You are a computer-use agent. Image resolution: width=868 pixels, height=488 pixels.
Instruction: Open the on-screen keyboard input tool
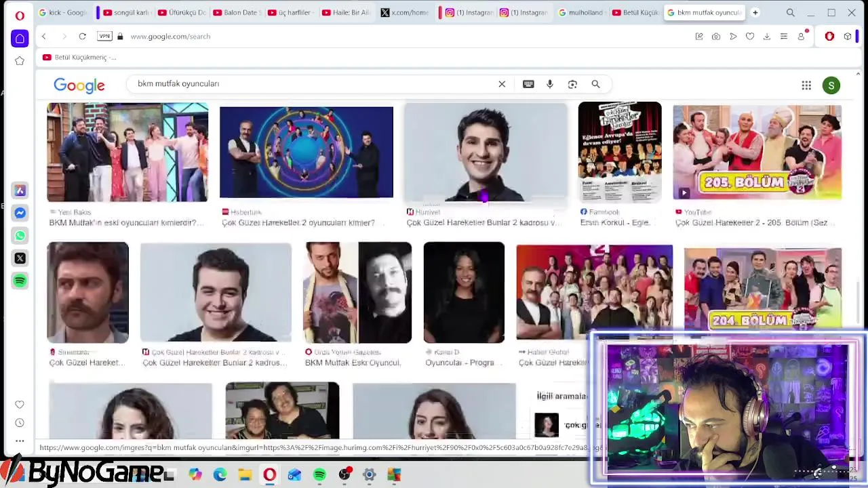[528, 84]
